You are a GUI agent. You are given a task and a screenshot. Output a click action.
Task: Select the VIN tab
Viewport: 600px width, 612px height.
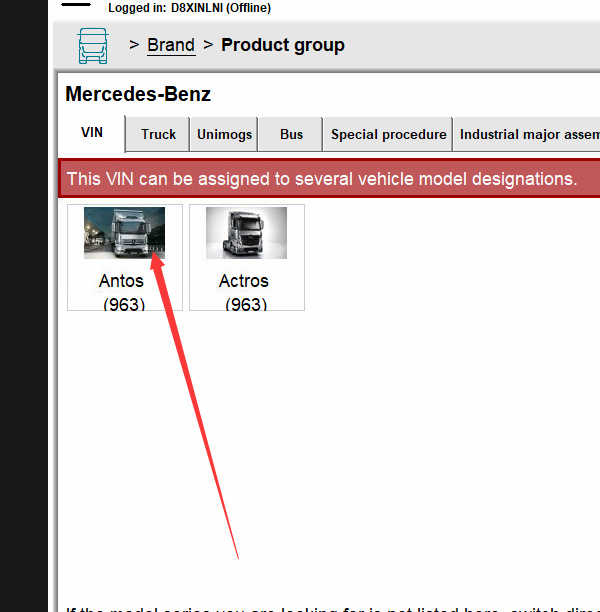tap(92, 133)
